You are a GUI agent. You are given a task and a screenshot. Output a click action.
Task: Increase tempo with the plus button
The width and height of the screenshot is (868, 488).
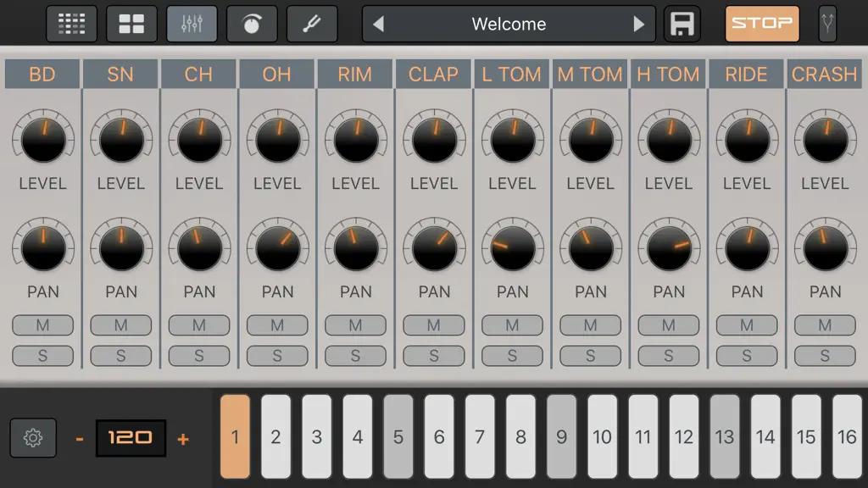(x=183, y=440)
